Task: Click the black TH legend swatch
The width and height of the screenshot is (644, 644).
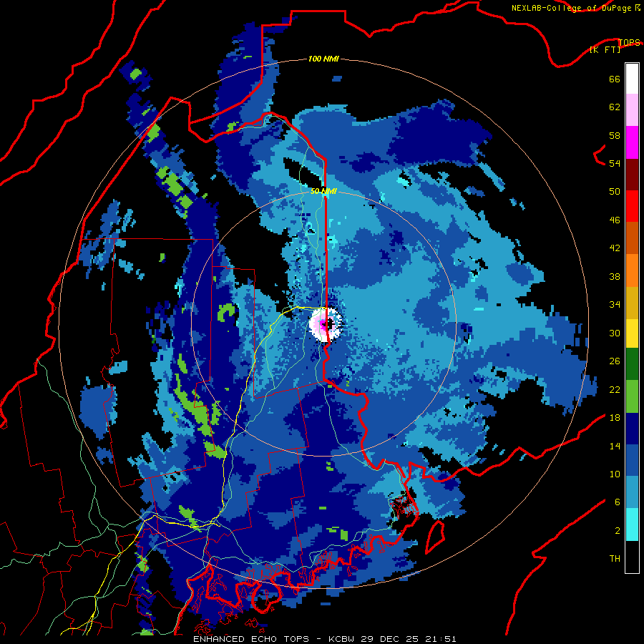Action: click(632, 557)
